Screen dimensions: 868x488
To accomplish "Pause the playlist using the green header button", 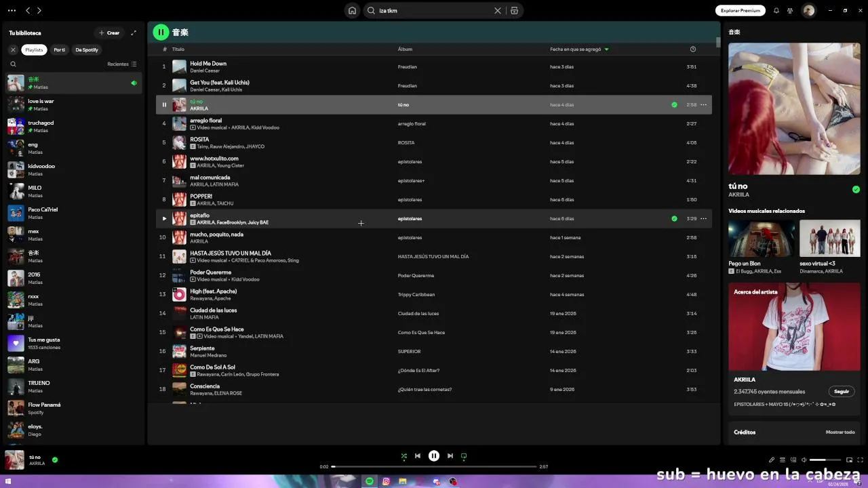I will point(161,32).
